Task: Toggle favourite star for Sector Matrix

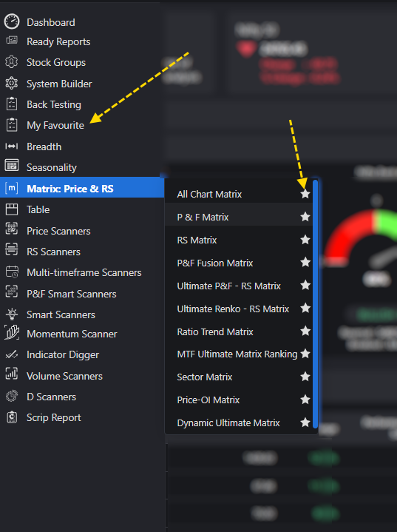Action: 305,377
